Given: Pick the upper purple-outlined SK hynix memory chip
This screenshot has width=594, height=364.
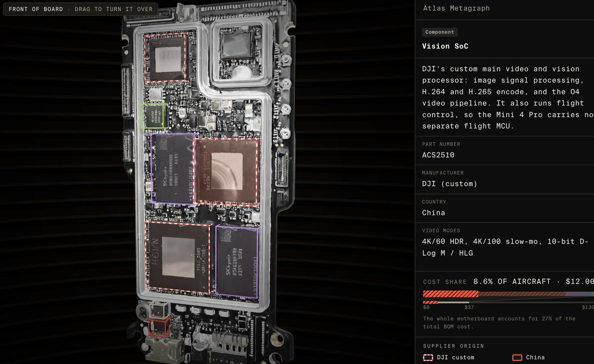Looking at the screenshot, I should pyautogui.click(x=173, y=169).
